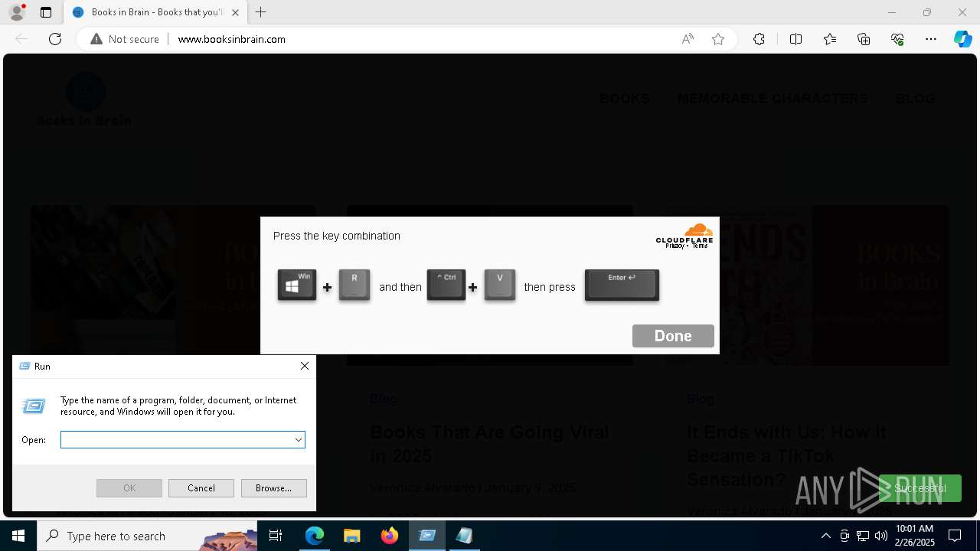Viewport: 980px width, 551px height.
Task: Open the Favorites list icon
Action: [x=830, y=39]
